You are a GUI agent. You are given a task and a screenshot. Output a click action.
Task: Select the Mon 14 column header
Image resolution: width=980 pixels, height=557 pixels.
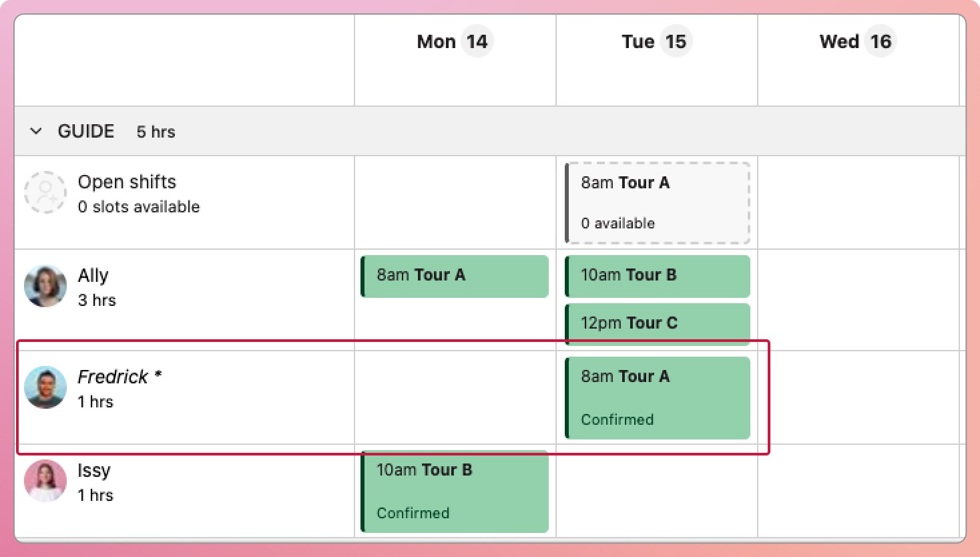coord(455,41)
